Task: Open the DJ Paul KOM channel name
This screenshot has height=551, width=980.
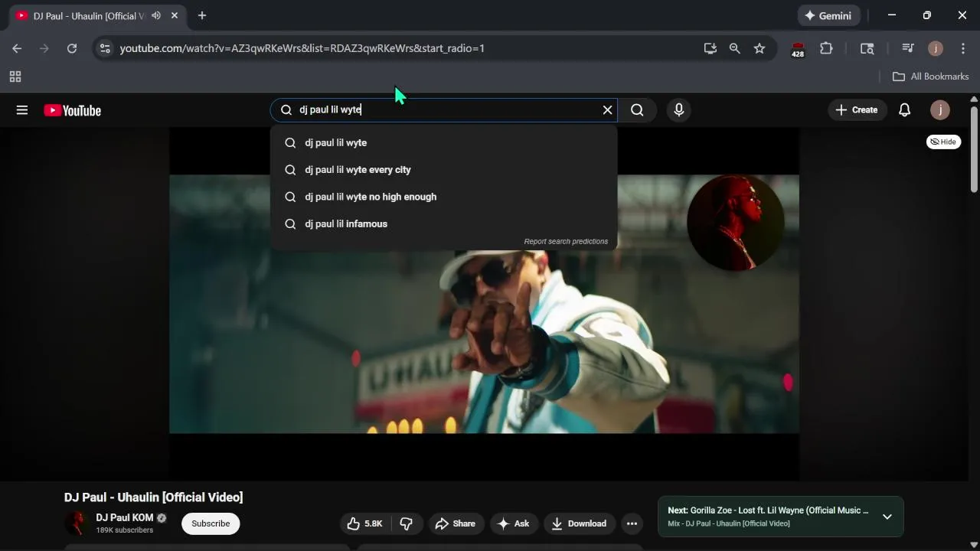Action: 125,518
